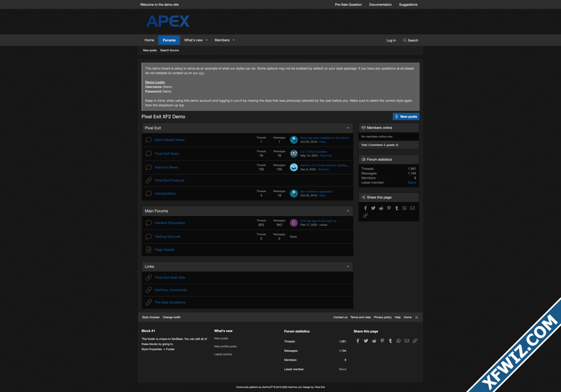
Task: Share on Pinterest from the sidebar share block
Action: (x=389, y=208)
